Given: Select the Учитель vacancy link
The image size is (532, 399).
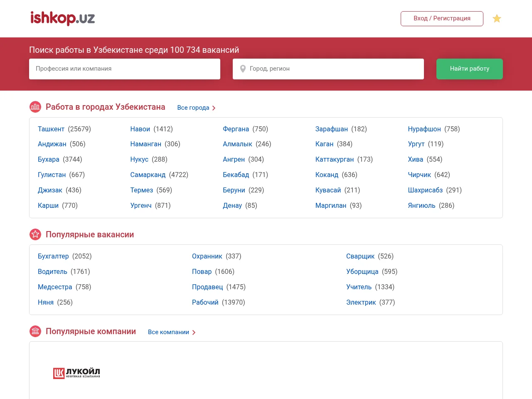Looking at the screenshot, I should pyautogui.click(x=359, y=287).
